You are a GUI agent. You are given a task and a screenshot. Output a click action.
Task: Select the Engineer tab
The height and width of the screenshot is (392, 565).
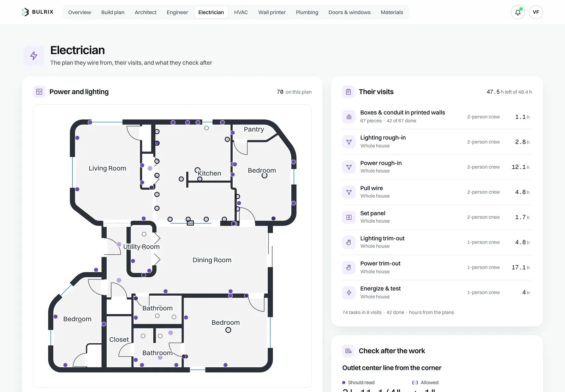[177, 12]
